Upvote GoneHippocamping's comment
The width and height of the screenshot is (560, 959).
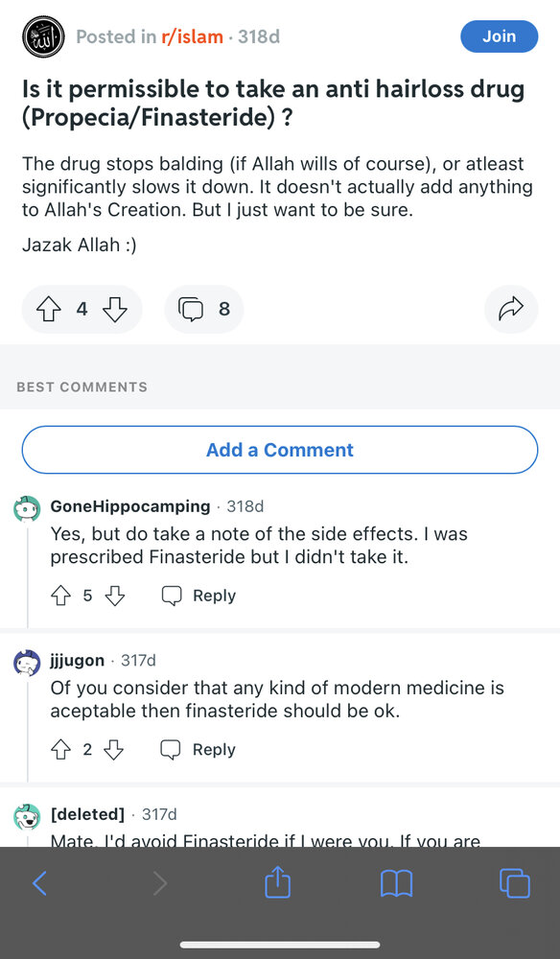[60, 596]
